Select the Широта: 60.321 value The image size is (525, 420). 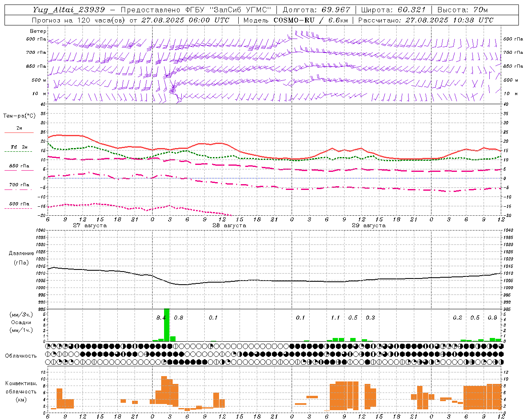click(x=393, y=10)
